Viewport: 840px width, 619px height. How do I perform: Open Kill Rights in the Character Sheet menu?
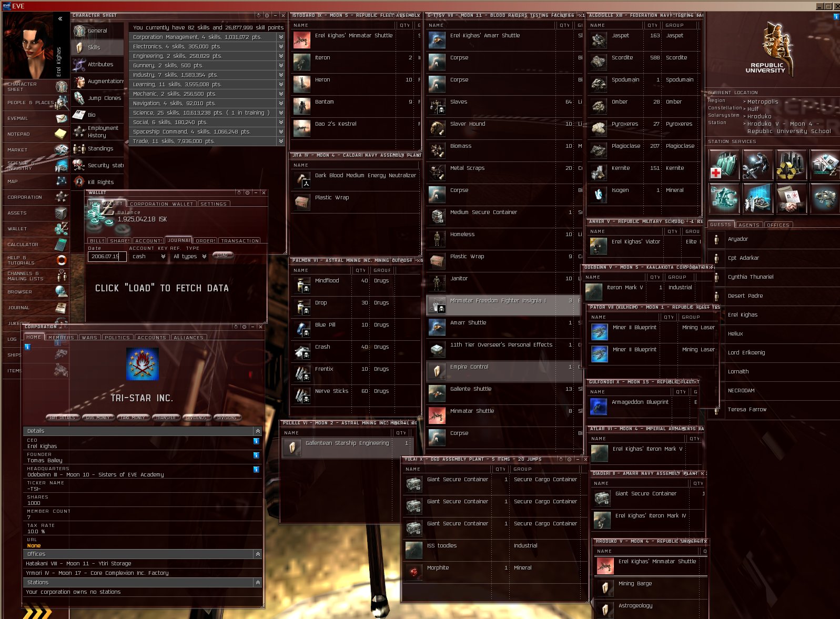98,182
